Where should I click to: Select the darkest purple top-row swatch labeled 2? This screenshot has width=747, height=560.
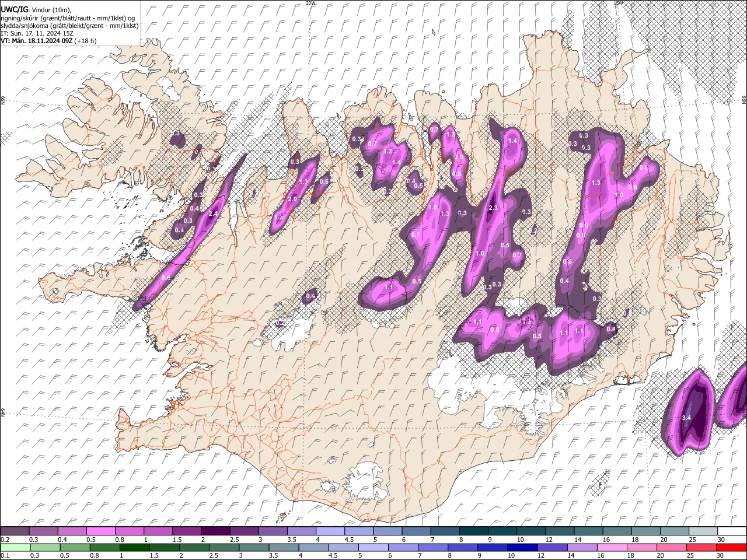215,531
